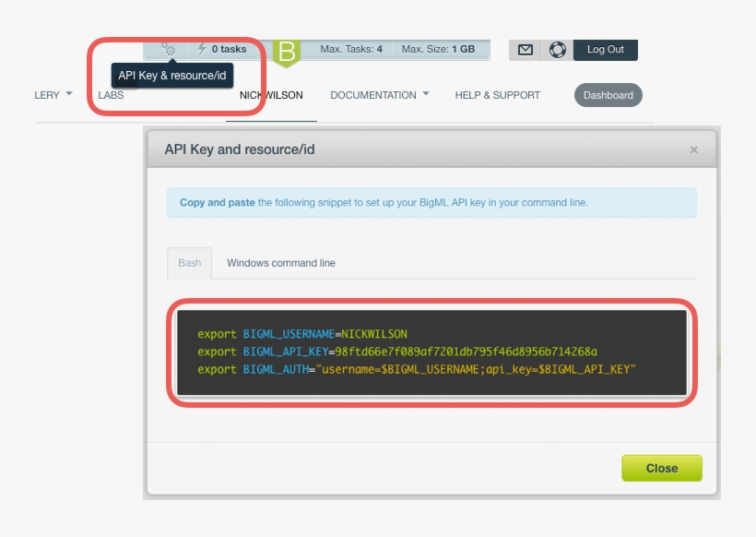Expand the DOCUMENTATION dropdown
Viewport: 756px width, 537px height.
[x=380, y=94]
